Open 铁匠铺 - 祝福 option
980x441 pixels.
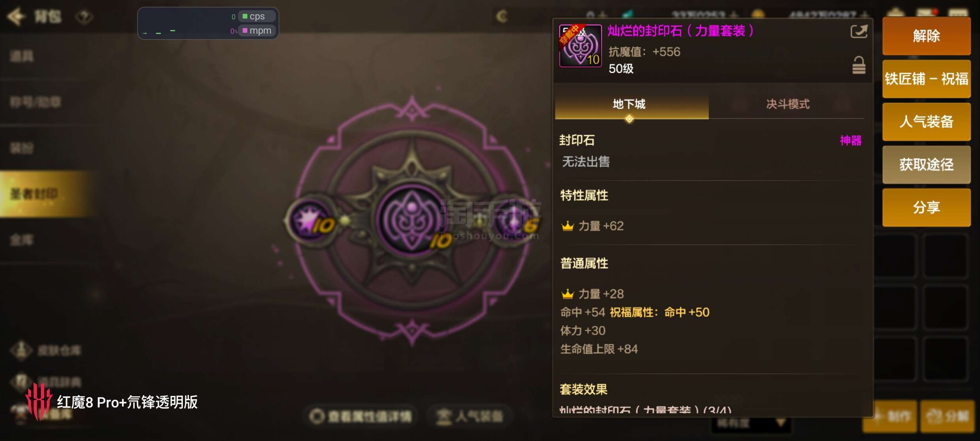point(926,79)
